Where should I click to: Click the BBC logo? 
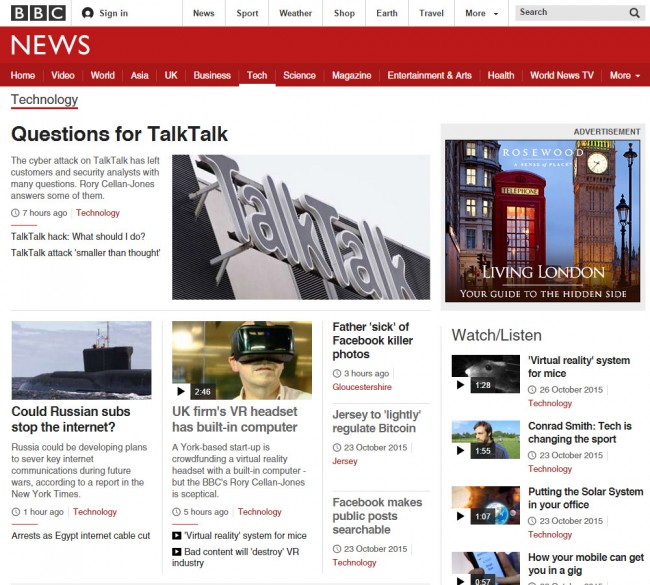click(38, 13)
